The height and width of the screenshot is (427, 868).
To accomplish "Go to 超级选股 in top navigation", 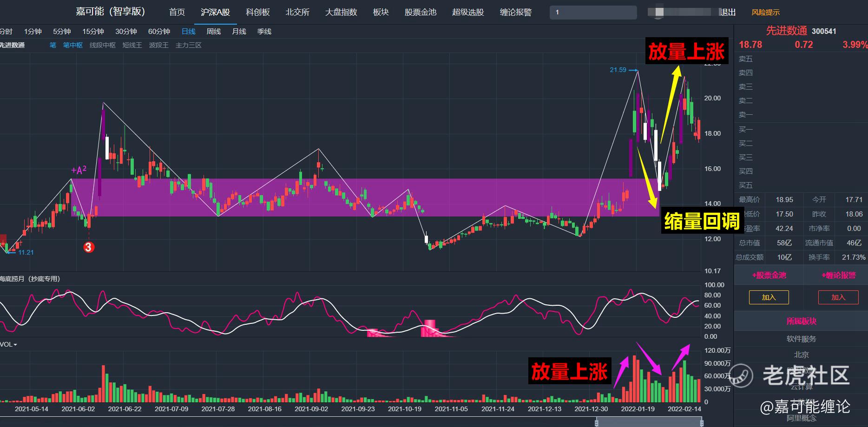I will click(x=468, y=12).
